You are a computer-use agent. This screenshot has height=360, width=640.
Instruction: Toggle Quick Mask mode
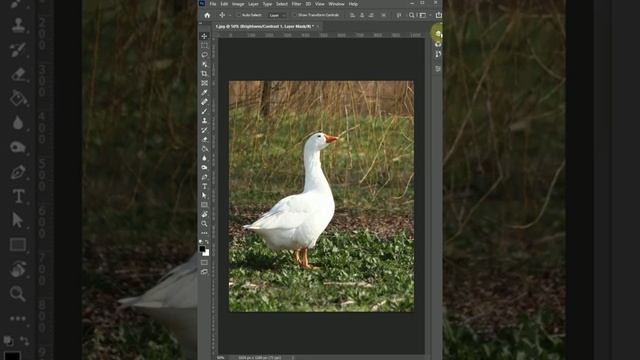(x=204, y=262)
